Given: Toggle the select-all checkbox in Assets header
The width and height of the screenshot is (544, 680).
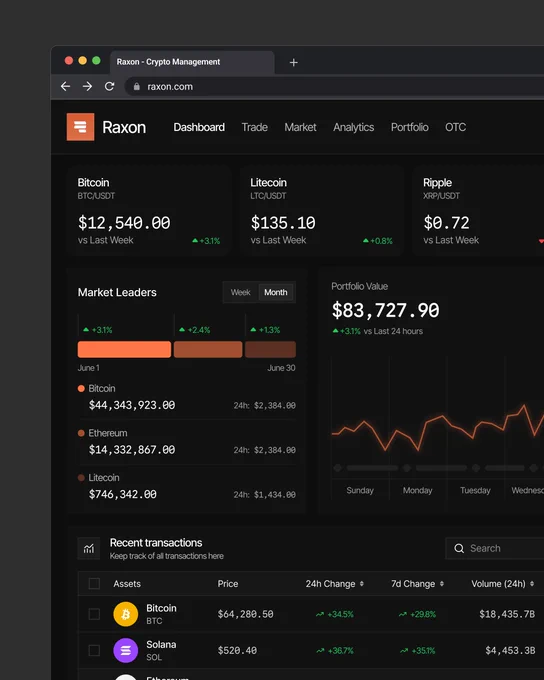Looking at the screenshot, I should click(94, 584).
